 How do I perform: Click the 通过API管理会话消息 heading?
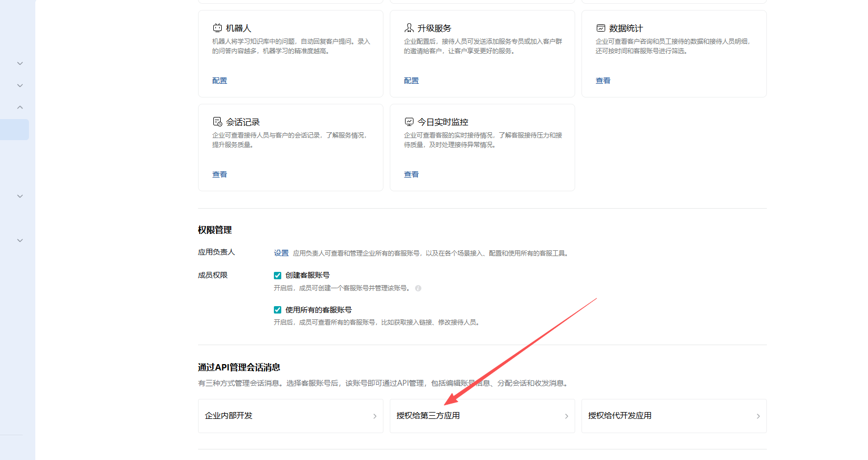(x=239, y=367)
